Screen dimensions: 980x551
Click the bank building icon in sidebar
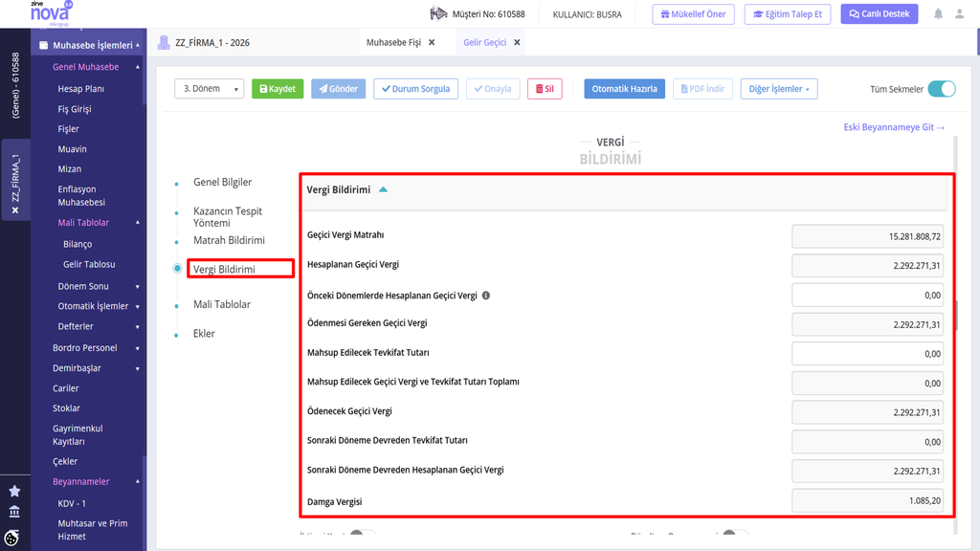14,512
